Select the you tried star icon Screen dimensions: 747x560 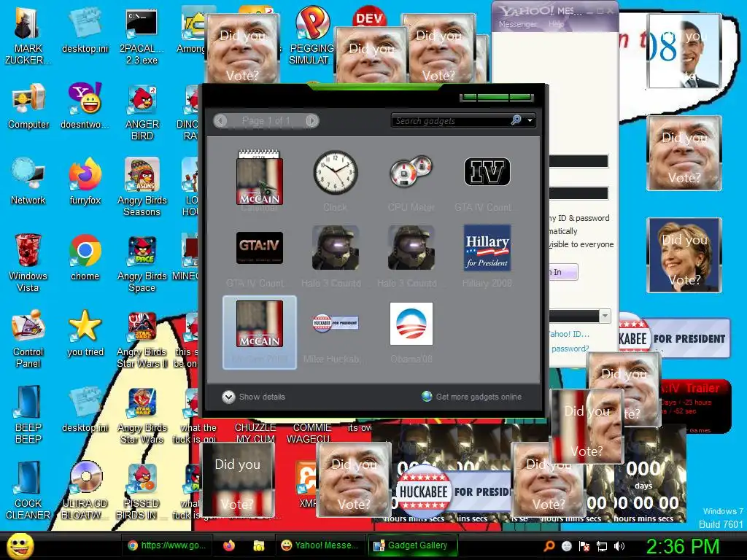pyautogui.click(x=85, y=332)
